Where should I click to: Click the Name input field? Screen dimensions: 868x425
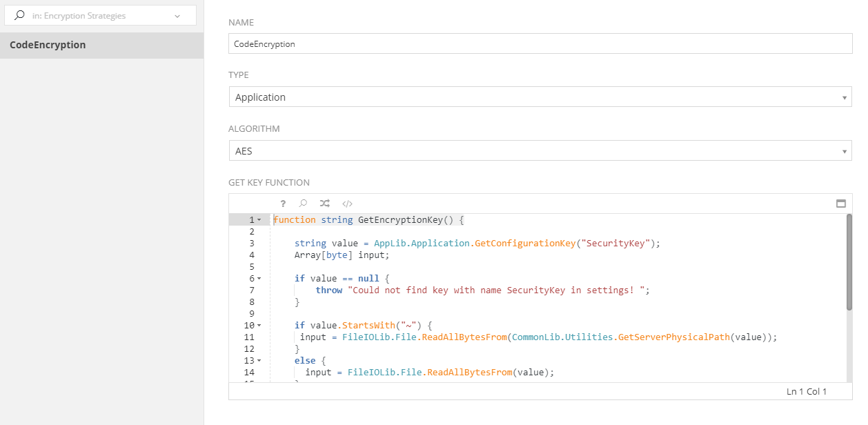tap(540, 43)
